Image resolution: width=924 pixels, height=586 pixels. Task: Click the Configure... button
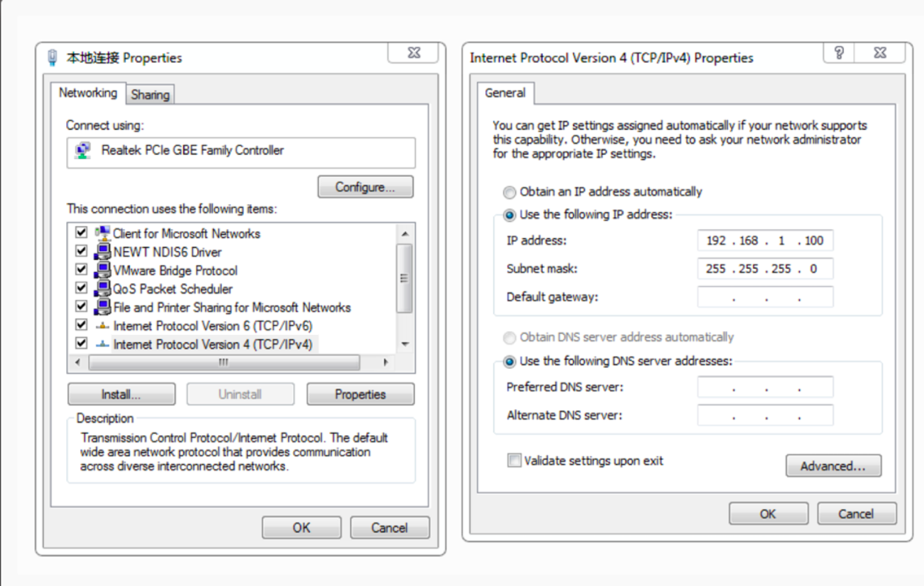point(366,187)
